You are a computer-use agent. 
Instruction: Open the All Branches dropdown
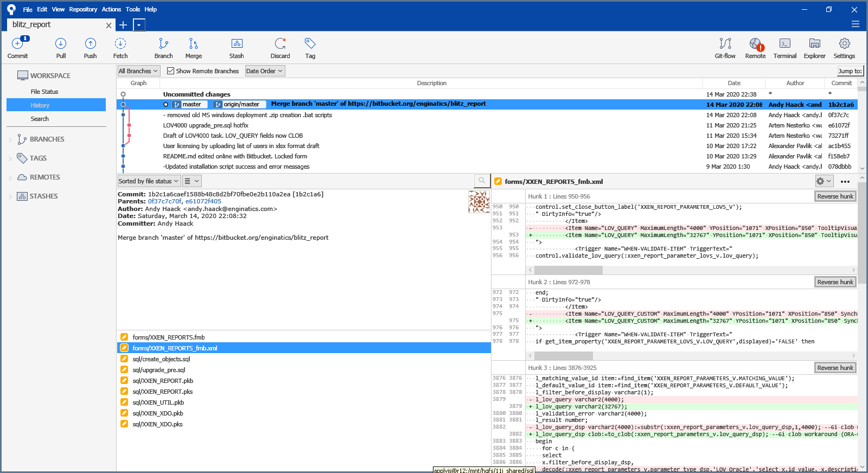coord(139,71)
